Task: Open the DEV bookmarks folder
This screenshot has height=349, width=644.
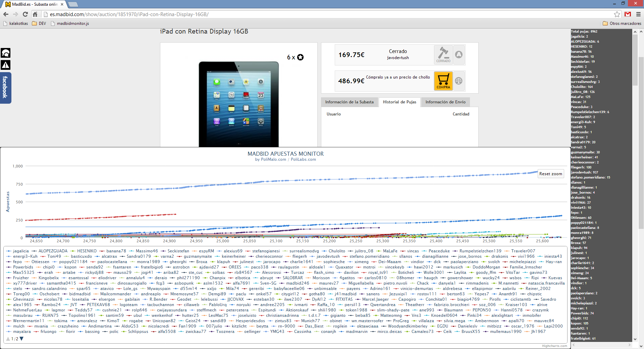Action: point(39,23)
